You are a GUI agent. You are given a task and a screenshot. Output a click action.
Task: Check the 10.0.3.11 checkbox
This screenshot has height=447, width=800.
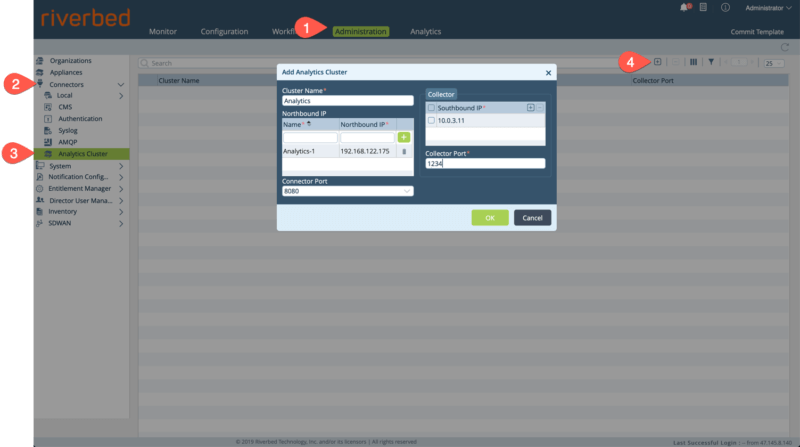click(x=431, y=120)
